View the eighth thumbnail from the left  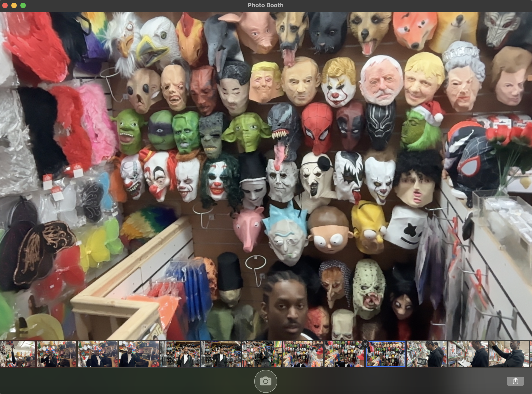point(303,354)
